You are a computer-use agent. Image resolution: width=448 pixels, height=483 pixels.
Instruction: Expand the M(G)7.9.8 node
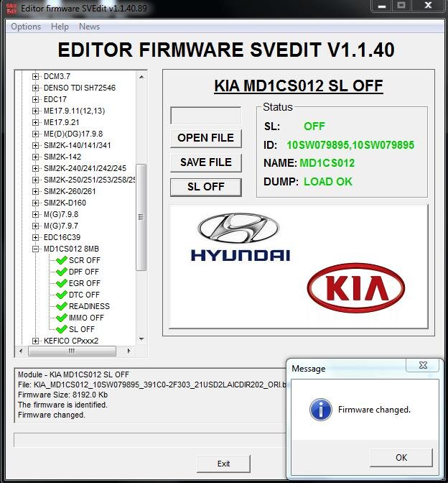pos(35,214)
